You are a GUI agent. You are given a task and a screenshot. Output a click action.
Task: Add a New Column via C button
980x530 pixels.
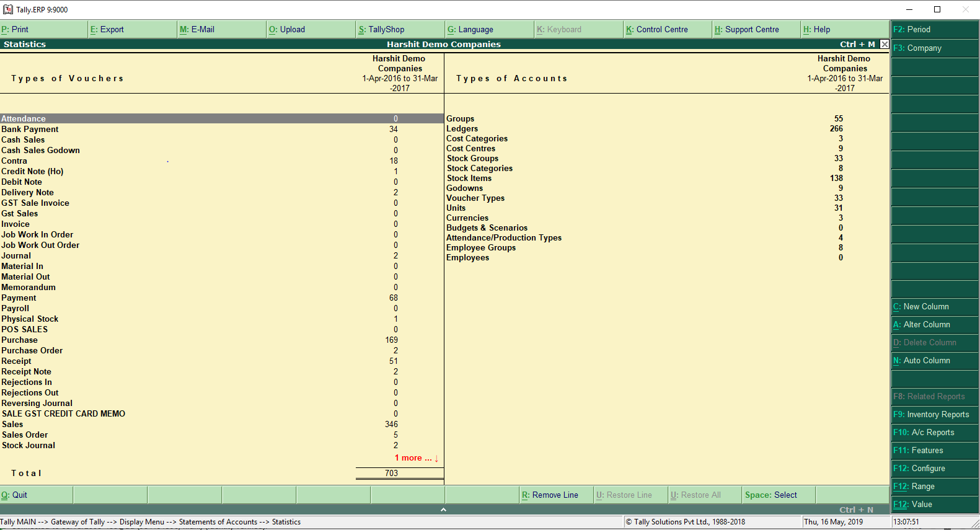tap(935, 306)
